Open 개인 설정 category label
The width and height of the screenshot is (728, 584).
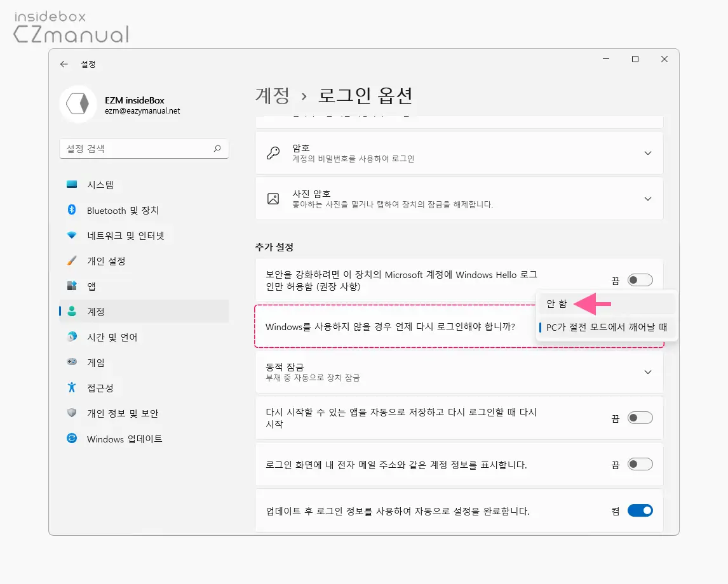tap(106, 261)
